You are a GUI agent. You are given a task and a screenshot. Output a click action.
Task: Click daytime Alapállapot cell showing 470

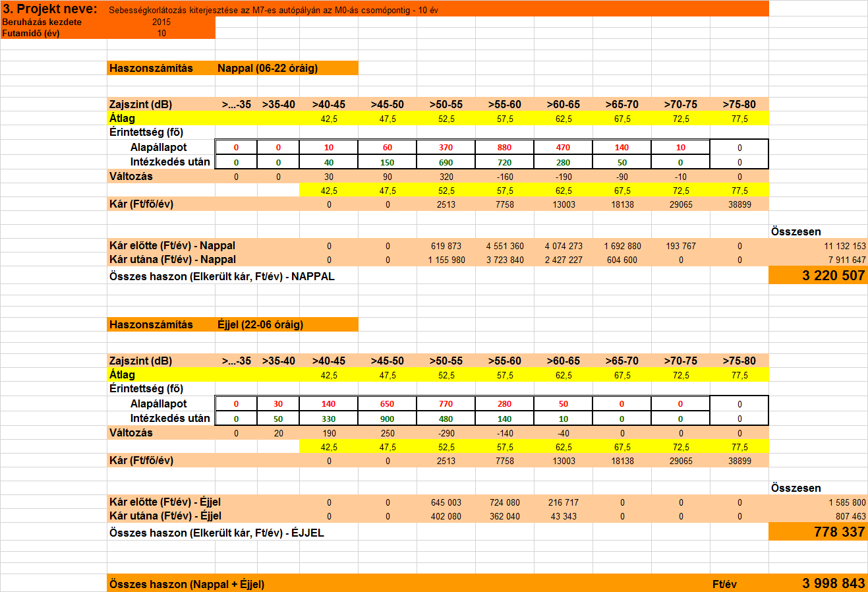[564, 148]
